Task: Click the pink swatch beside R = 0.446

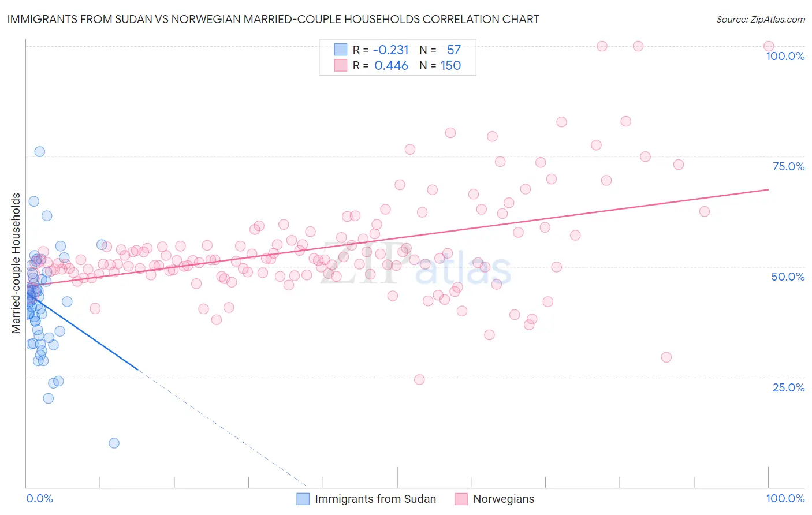Action: (x=341, y=65)
